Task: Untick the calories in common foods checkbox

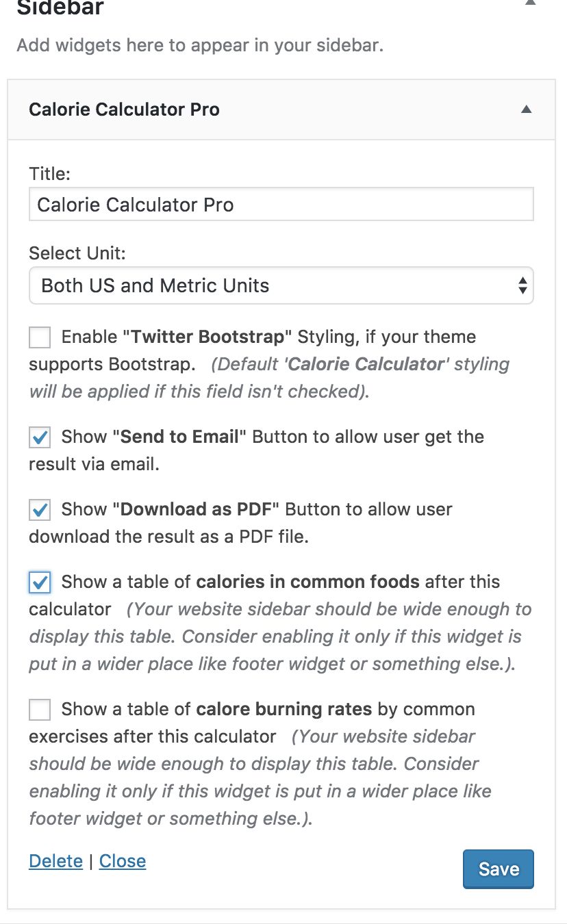Action: [x=40, y=582]
